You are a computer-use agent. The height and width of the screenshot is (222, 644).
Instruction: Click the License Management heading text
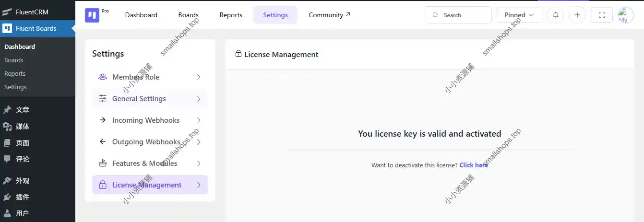coord(281,54)
